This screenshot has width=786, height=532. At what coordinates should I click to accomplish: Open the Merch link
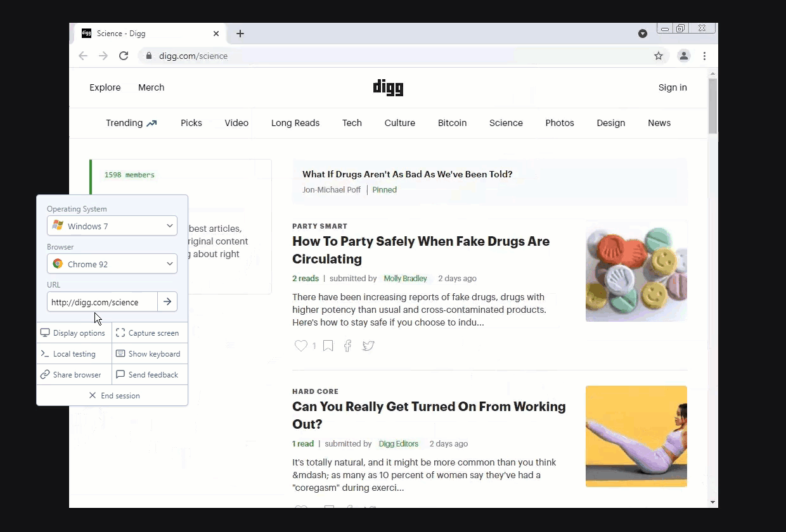click(x=151, y=87)
